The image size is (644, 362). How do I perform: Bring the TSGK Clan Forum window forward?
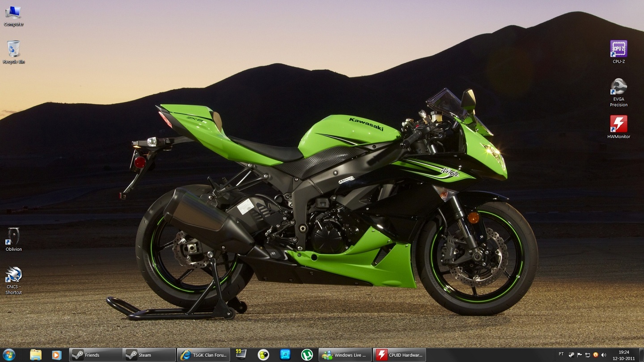click(x=203, y=354)
